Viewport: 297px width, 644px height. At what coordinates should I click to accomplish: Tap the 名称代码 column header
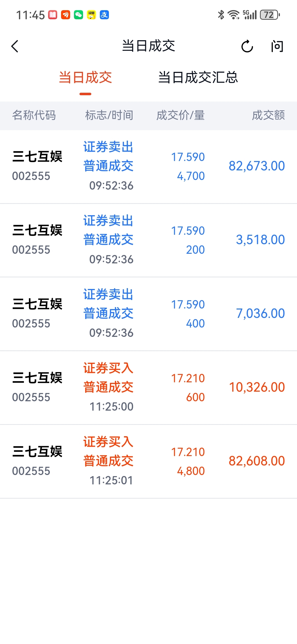tap(34, 115)
